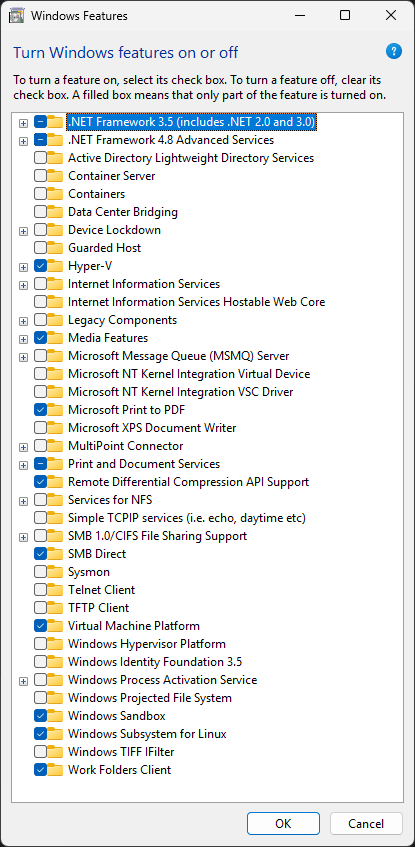Click folder icon beside Device Lockdown

click(x=55, y=230)
